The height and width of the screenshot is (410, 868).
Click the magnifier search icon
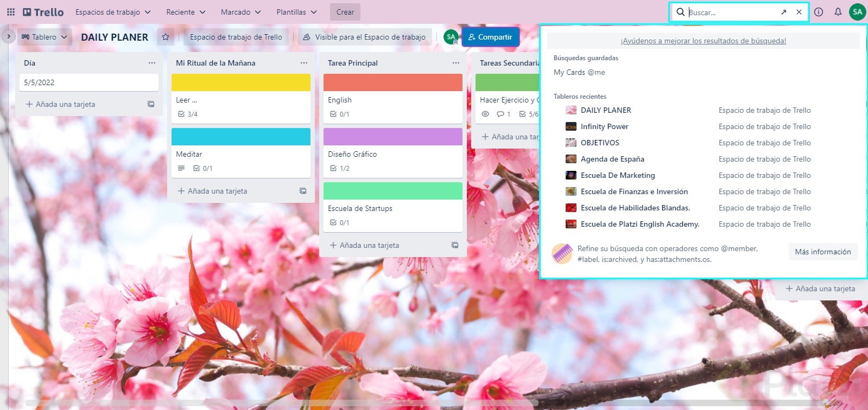coord(680,12)
